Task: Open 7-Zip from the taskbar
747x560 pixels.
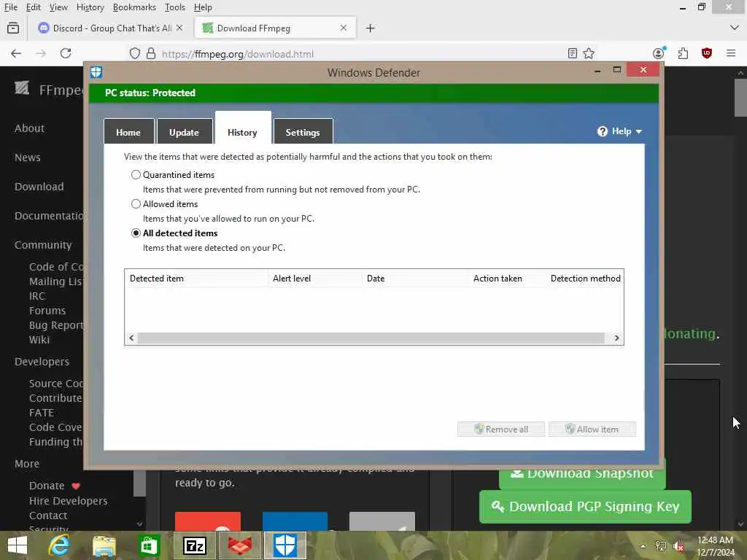Action: point(194,545)
